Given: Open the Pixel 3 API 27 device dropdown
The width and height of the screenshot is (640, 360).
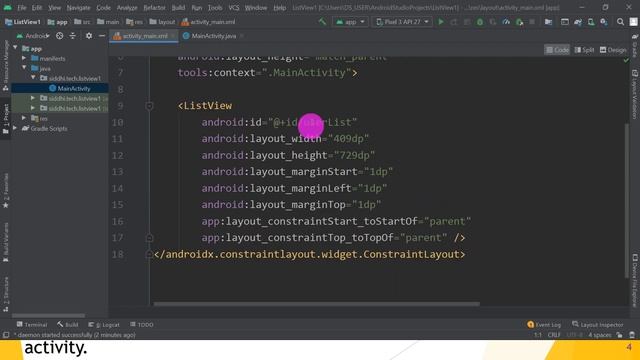Looking at the screenshot, I should point(402,22).
